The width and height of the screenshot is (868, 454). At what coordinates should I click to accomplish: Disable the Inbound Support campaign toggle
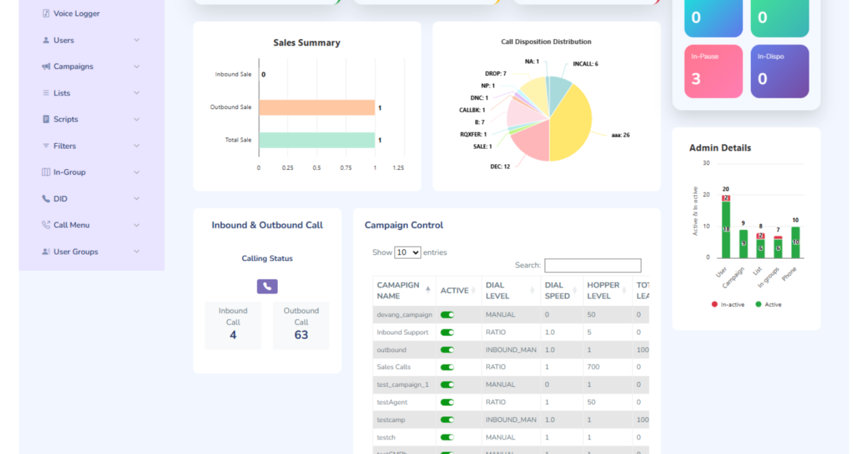coord(447,333)
